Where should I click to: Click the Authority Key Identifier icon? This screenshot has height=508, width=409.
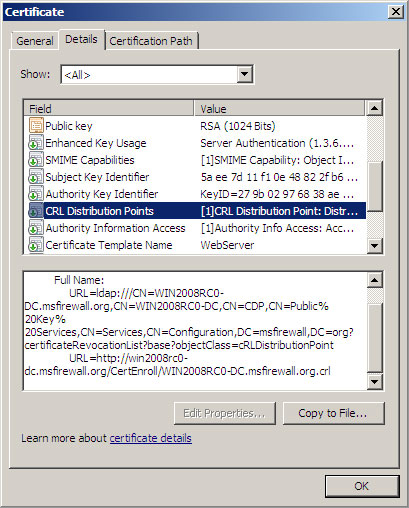point(36,194)
